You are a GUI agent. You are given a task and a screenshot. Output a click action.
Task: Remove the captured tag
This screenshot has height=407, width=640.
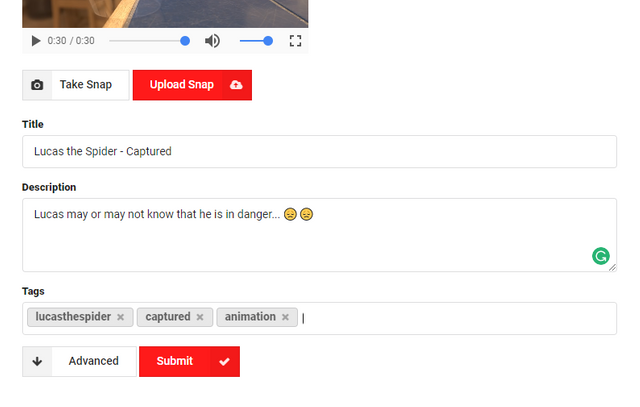point(200,317)
